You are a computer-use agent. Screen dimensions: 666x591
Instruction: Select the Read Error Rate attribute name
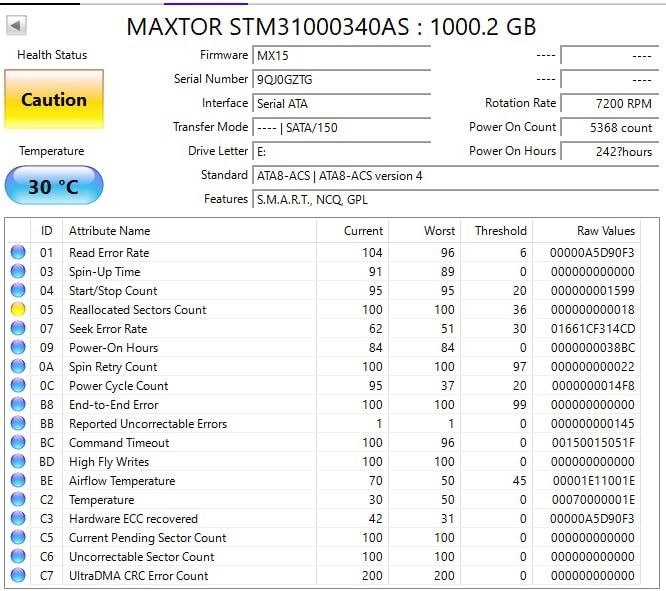click(109, 253)
